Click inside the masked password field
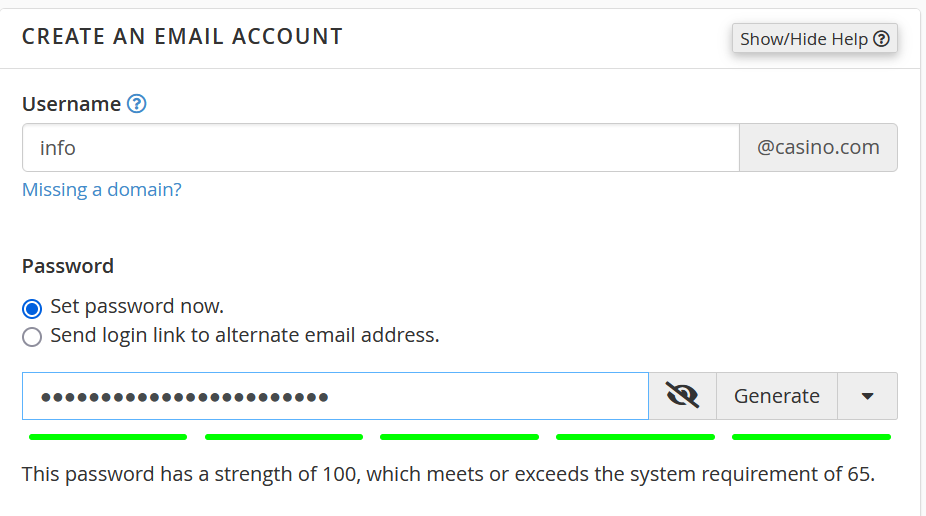Screen dimensions: 926x516 335,396
